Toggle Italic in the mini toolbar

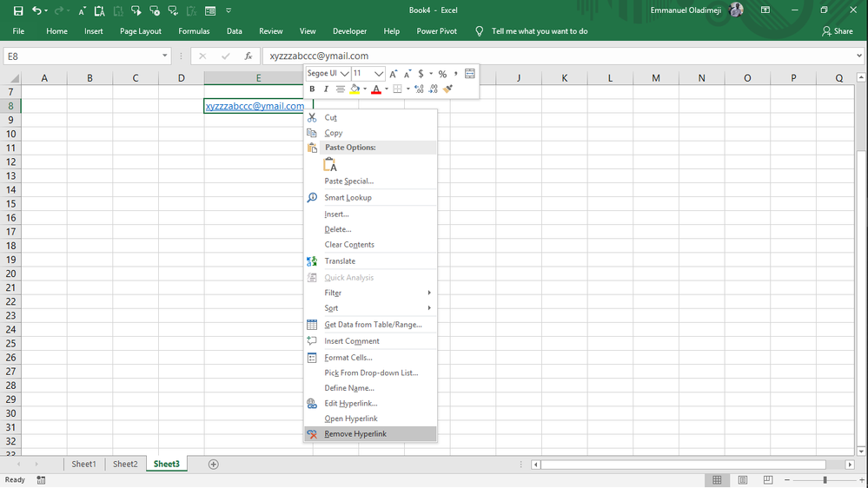click(x=326, y=89)
